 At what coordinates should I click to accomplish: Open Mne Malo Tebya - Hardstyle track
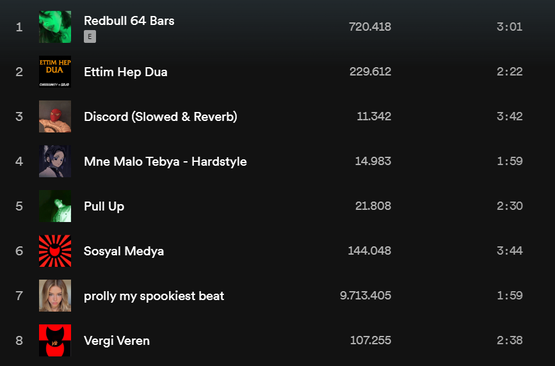pyautogui.click(x=165, y=162)
